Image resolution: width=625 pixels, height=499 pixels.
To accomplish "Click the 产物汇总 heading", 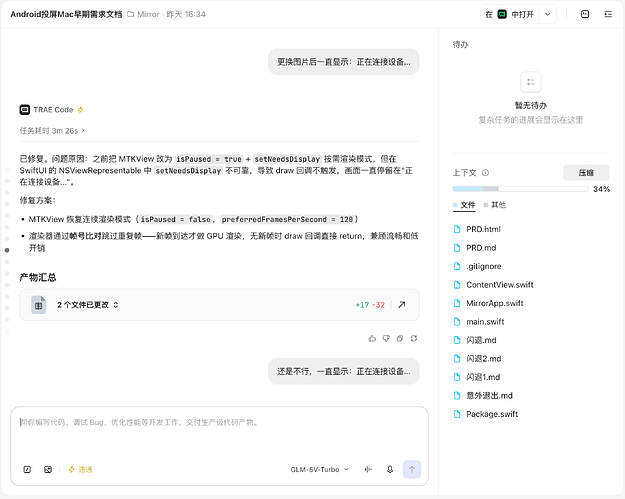I will pos(38,277).
